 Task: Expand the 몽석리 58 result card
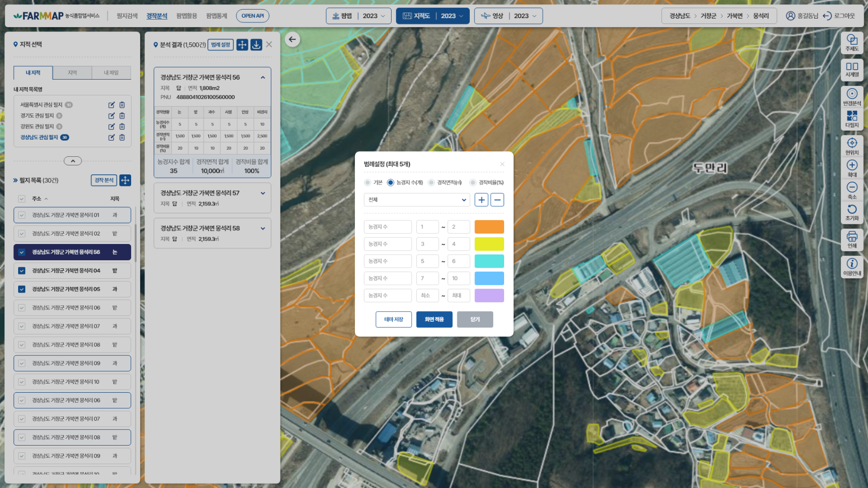pos(263,228)
